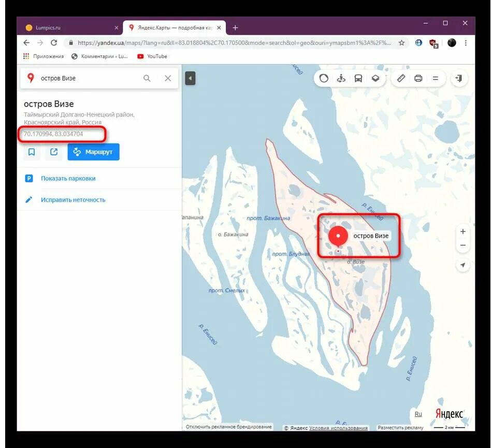Click the forward navigation arrow

tap(40, 42)
